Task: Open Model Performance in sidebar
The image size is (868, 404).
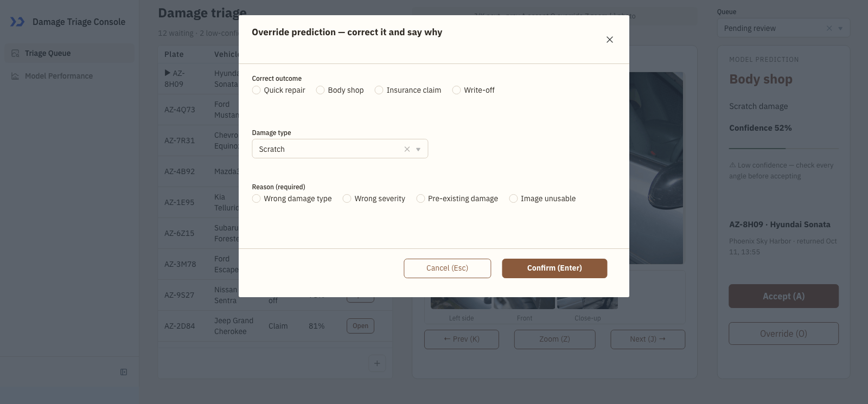Action: coord(69,76)
